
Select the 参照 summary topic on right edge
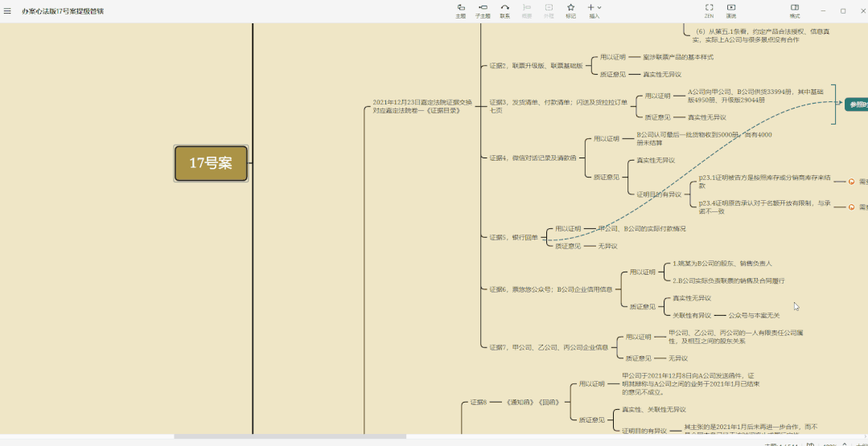coord(856,104)
